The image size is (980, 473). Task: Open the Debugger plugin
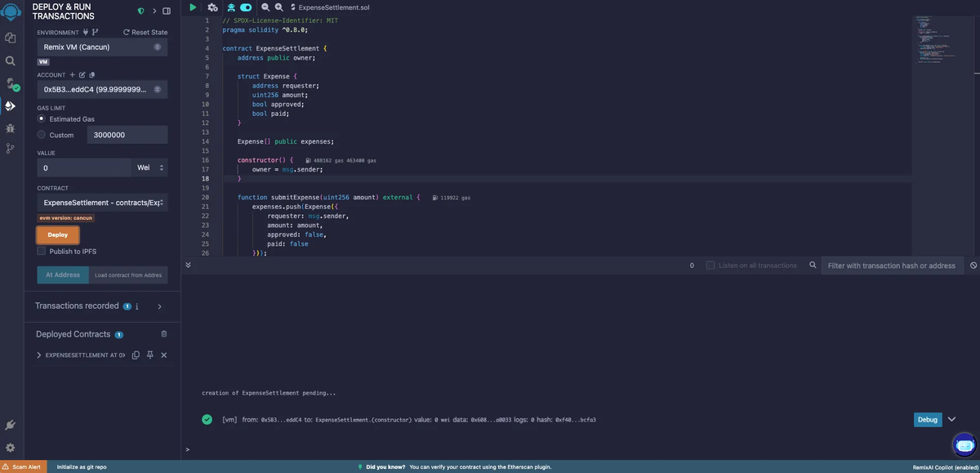coord(11,128)
